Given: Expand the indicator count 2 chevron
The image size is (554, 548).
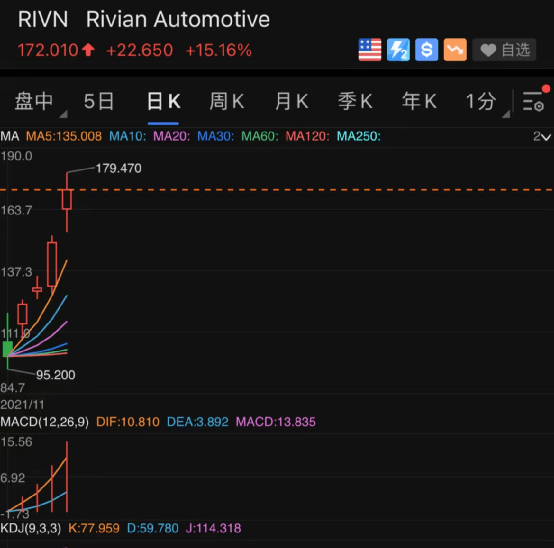Looking at the screenshot, I should pyautogui.click(x=542, y=137).
